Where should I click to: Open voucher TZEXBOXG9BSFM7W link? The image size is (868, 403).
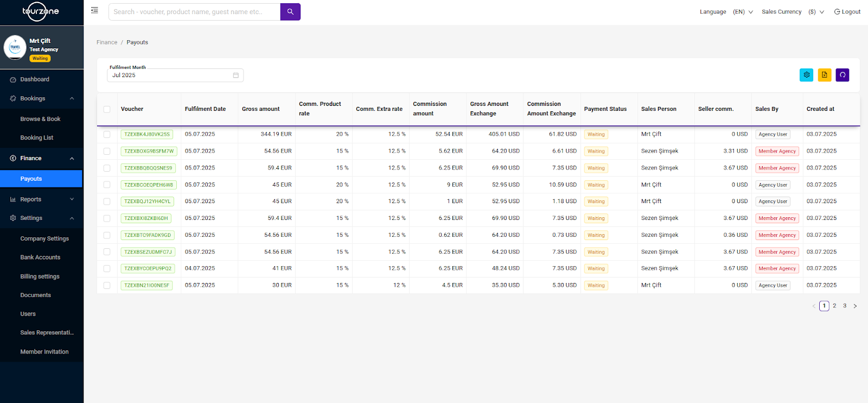149,152
